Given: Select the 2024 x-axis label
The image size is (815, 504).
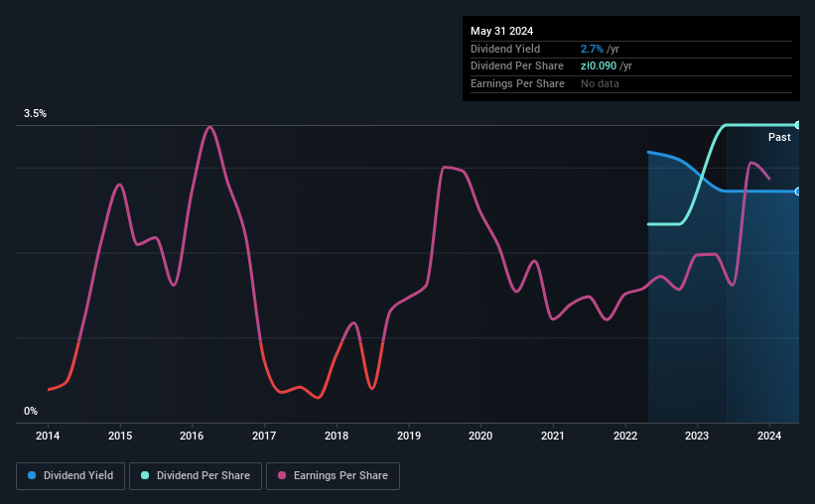Looking at the screenshot, I should point(769,436).
